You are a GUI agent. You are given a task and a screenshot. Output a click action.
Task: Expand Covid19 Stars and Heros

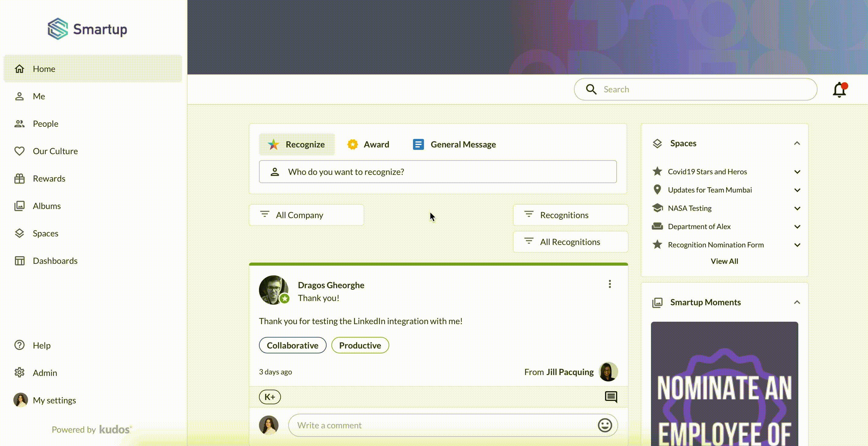tap(797, 172)
